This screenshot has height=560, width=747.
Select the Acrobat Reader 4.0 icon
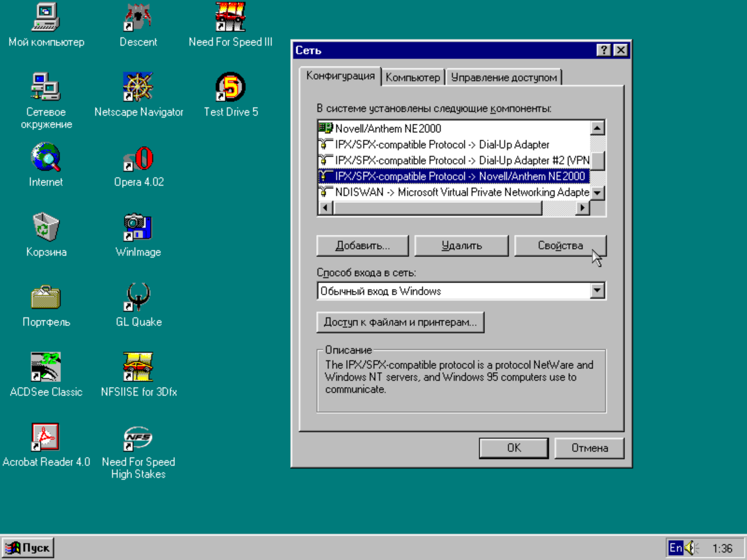(x=45, y=438)
